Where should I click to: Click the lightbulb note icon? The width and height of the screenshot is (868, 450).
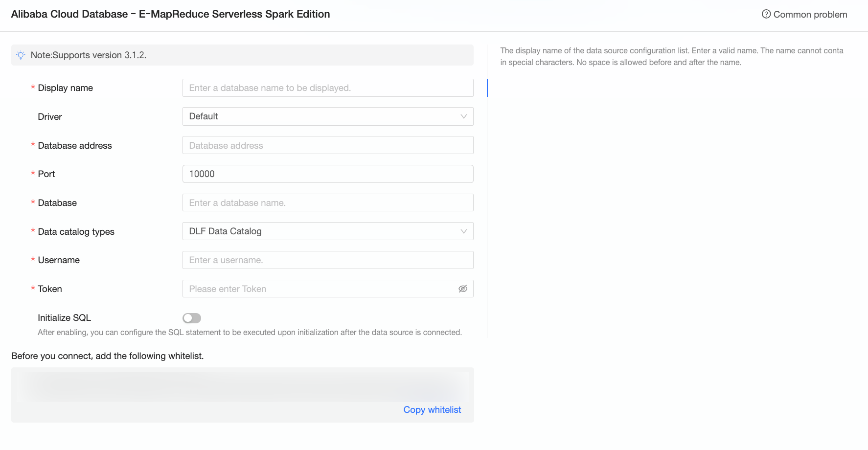click(21, 55)
